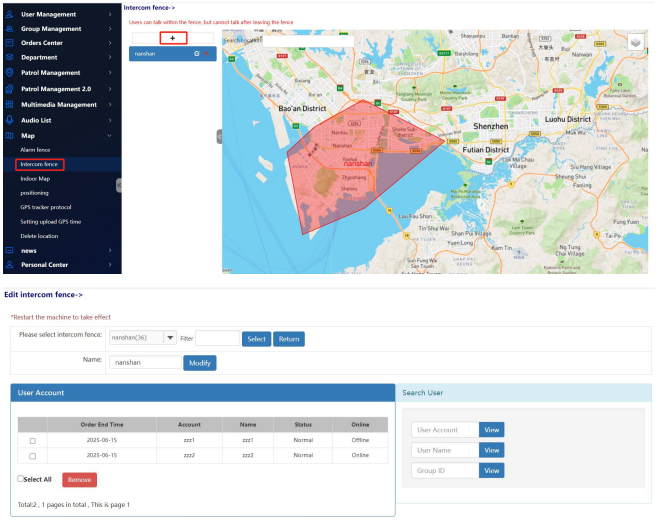Collapse the Map menu section
The width and height of the screenshot is (658, 523).
pyautogui.click(x=108, y=135)
